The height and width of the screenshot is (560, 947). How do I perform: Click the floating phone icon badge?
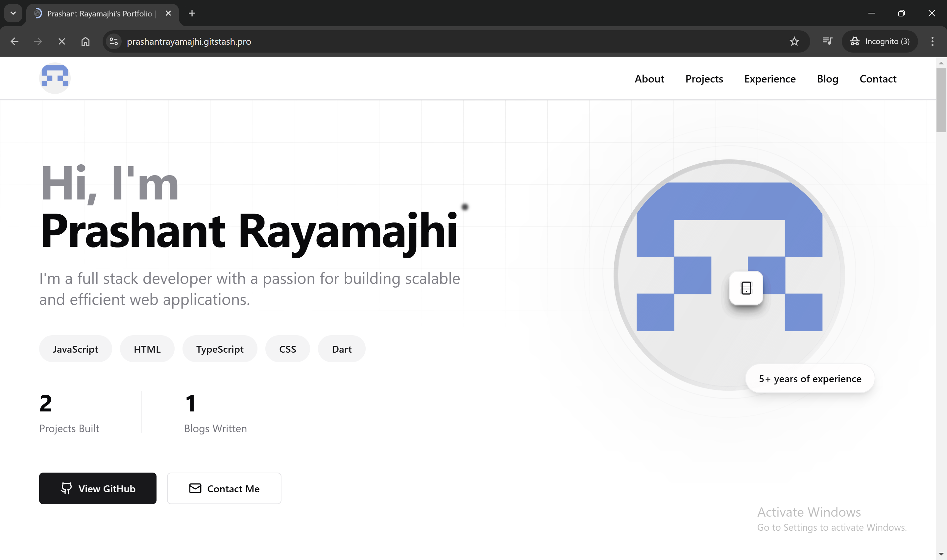coord(746,288)
